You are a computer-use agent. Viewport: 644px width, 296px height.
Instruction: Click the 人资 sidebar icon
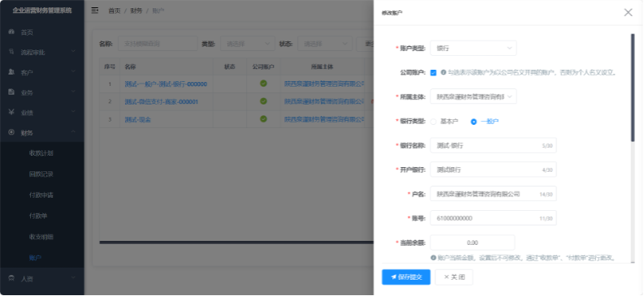click(x=11, y=278)
